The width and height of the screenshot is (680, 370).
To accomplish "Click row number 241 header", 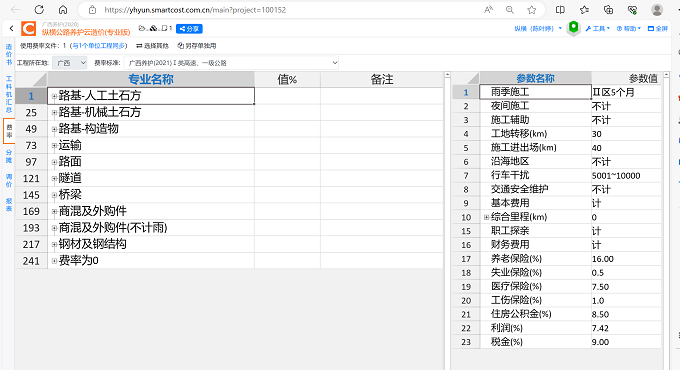I will [x=31, y=261].
